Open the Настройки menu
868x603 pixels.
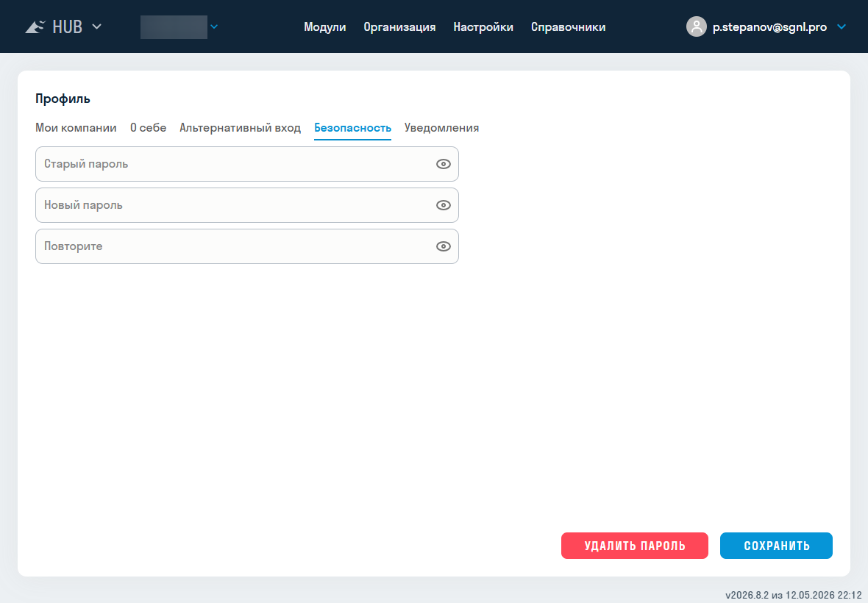coord(483,27)
